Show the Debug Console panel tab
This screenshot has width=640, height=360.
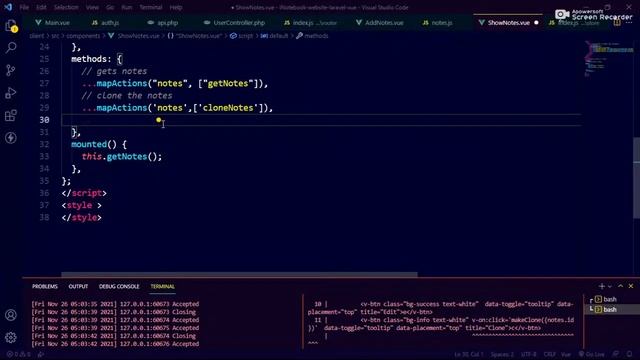point(119,287)
